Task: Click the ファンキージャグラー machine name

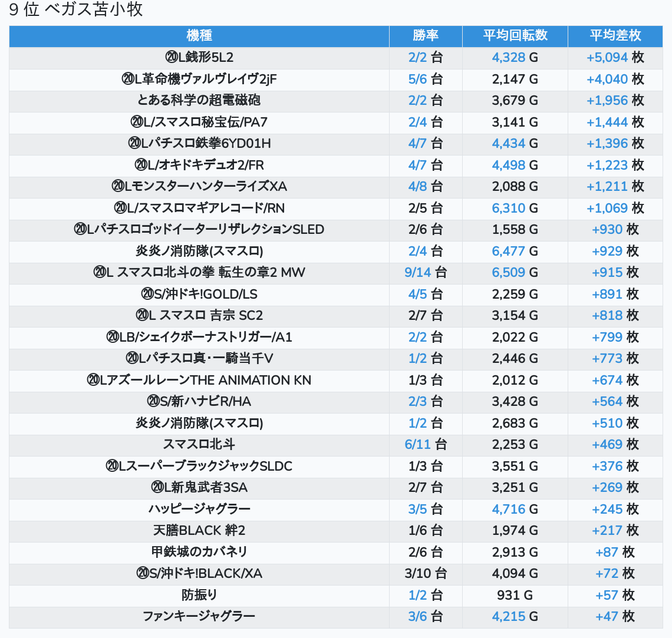Action: pos(199,617)
